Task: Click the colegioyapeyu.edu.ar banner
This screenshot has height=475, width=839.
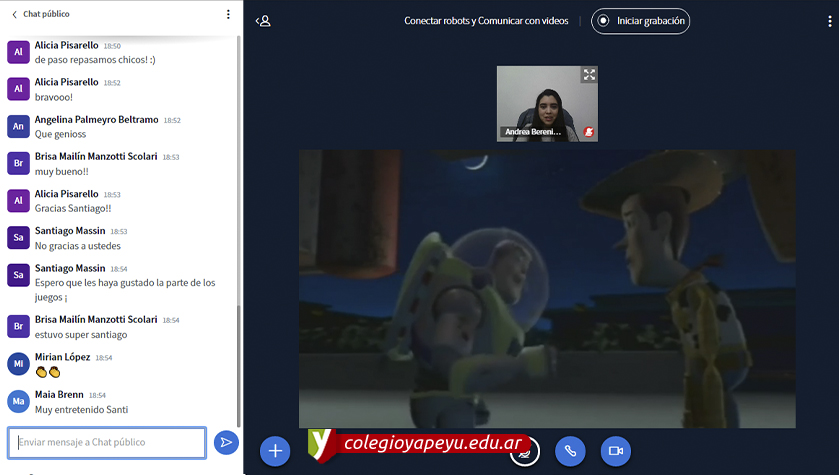Action: pos(418,443)
